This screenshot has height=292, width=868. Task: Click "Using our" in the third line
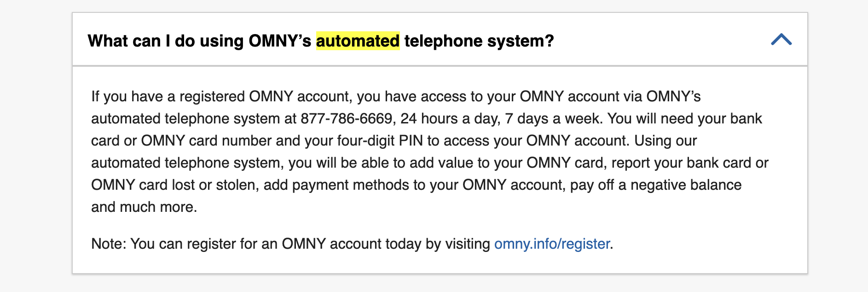(665, 140)
